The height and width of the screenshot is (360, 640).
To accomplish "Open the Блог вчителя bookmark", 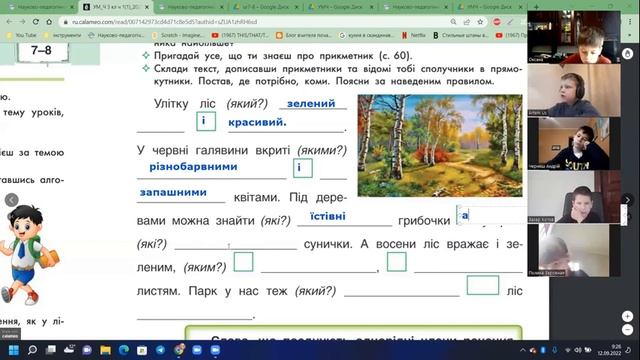I will pos(304,36).
